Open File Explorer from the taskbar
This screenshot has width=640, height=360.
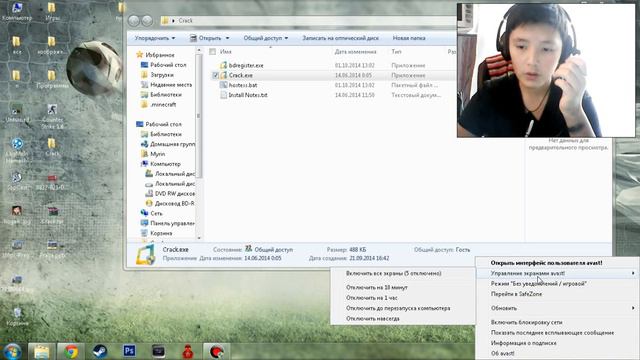(41, 351)
